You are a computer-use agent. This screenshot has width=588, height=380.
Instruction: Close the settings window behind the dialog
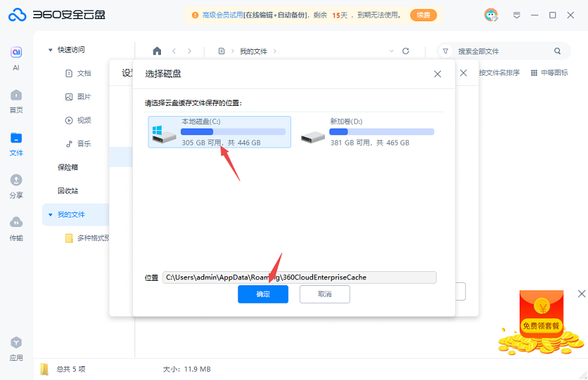coord(464,73)
